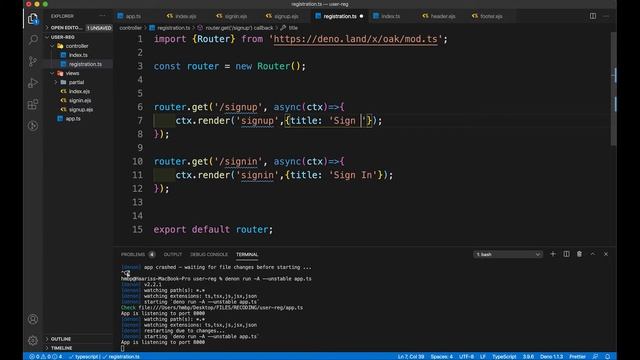Click TypeScript language mode in status bar
The image size is (640, 360).
tap(504, 356)
